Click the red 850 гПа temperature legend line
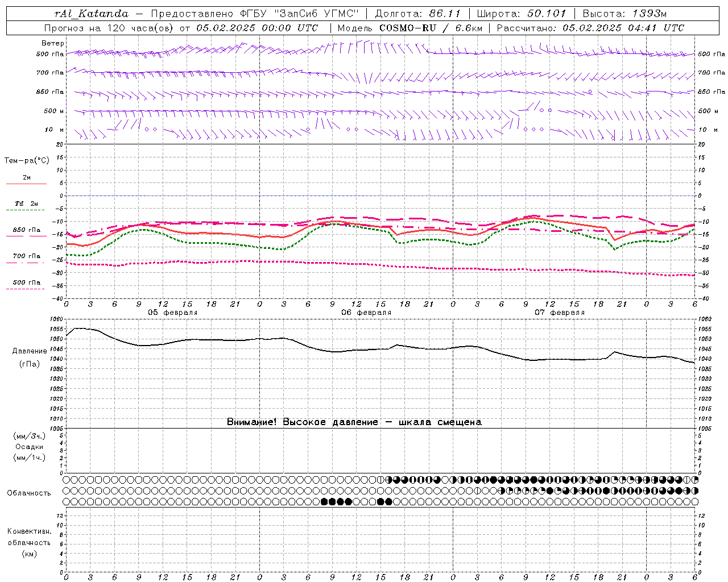This screenshot has width=728, height=582. (26, 236)
